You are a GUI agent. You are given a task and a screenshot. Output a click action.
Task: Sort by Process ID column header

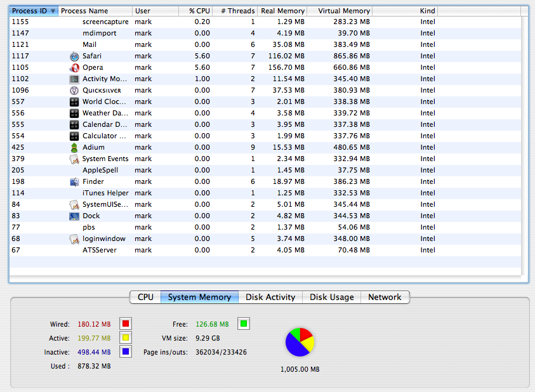click(34, 11)
